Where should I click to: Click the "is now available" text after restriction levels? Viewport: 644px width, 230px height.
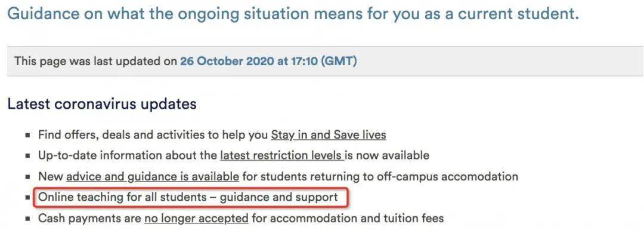(387, 155)
